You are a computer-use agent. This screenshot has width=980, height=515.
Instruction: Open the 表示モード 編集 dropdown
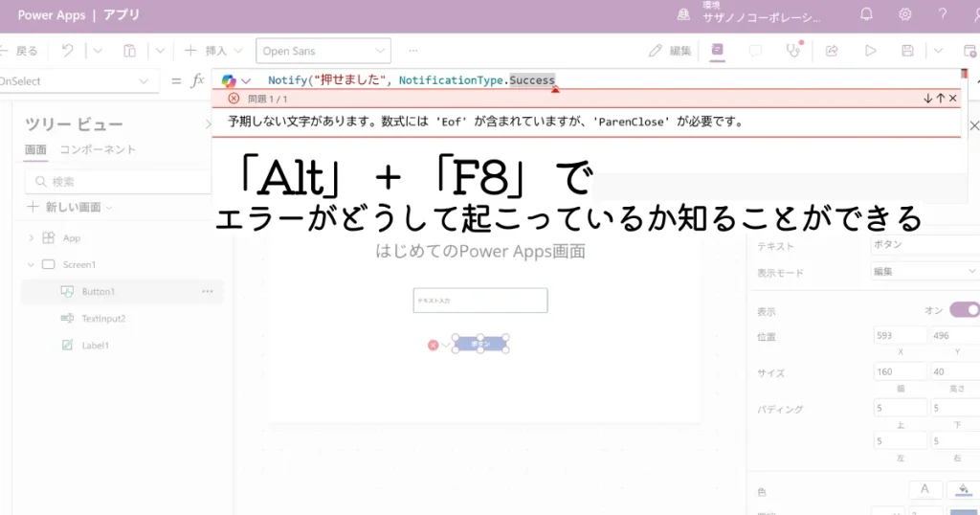[x=924, y=272]
